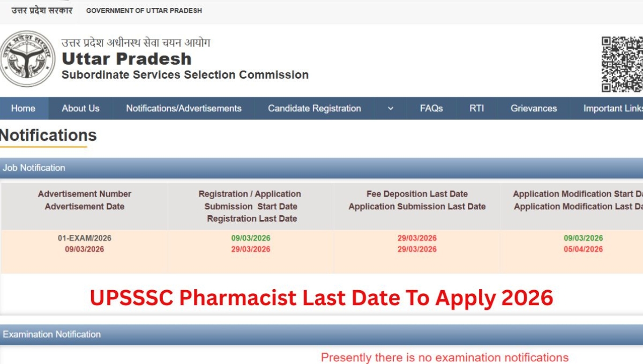Select the Home menu item

click(x=23, y=108)
